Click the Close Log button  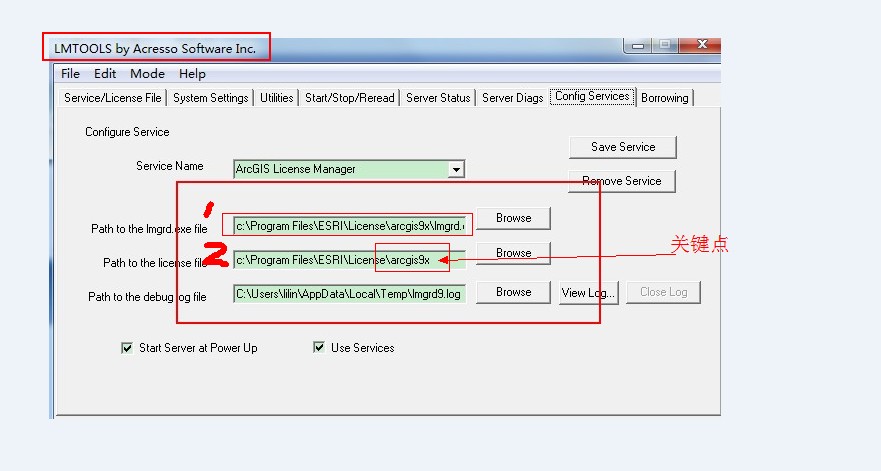click(x=663, y=292)
